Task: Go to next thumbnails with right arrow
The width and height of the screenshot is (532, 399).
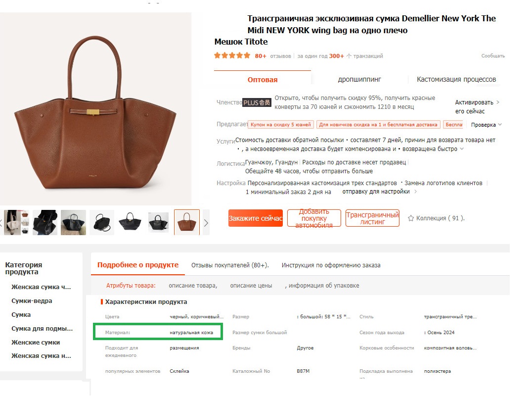Action: [x=206, y=223]
